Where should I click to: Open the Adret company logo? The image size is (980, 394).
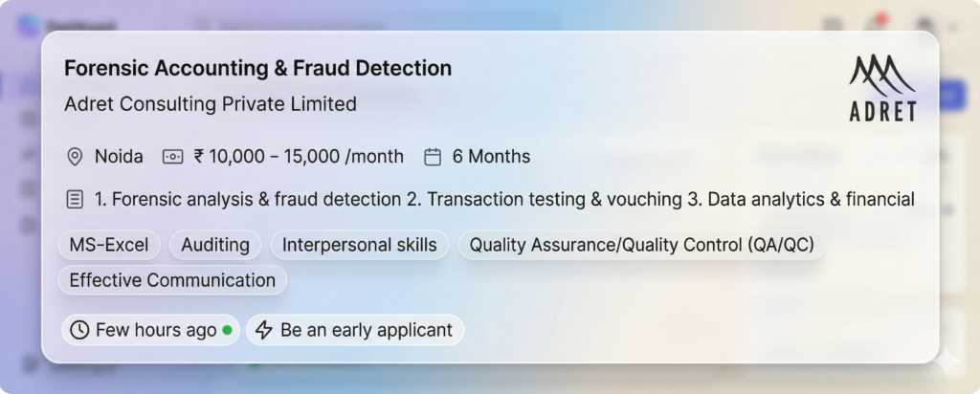click(x=882, y=88)
